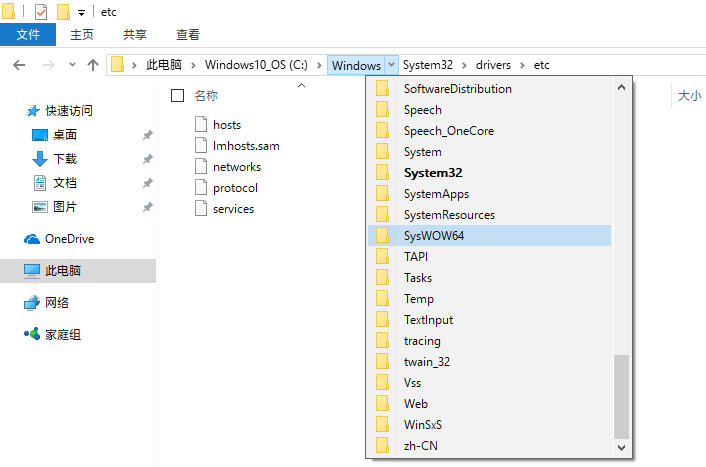
Task: Switch to the 查看 ribbon tab
Action: 187,35
